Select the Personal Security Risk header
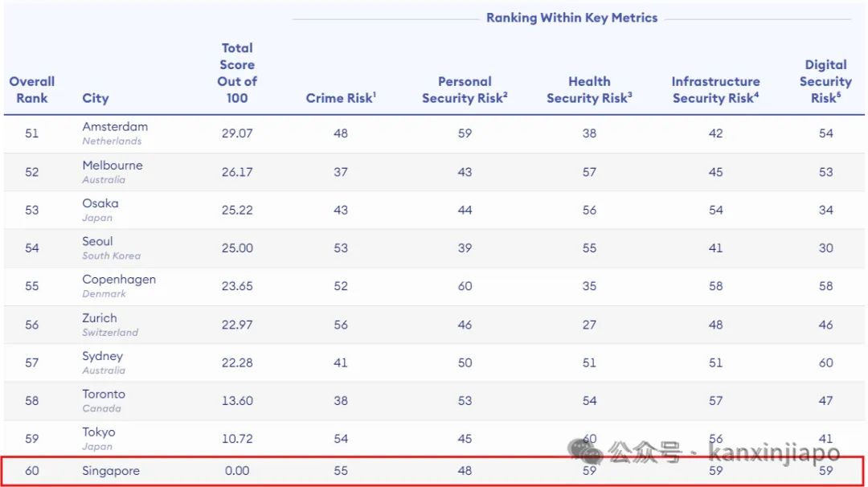Viewport: 868px width, 487px height. point(465,90)
